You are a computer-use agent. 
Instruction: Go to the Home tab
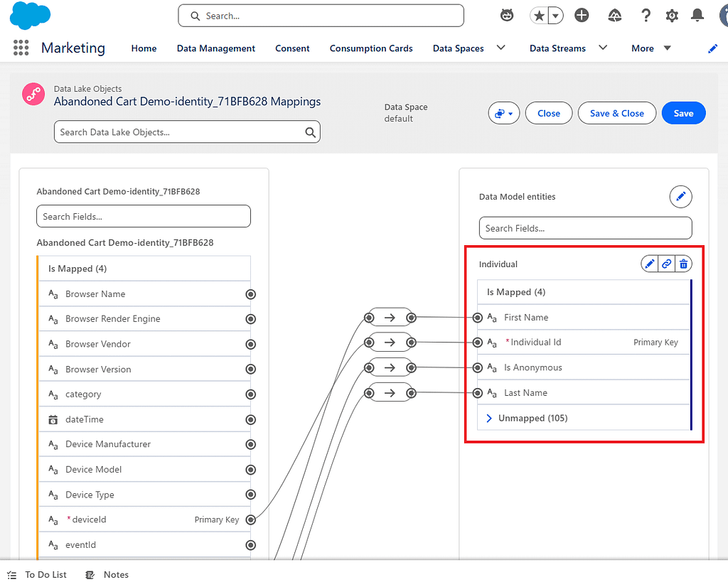point(144,48)
